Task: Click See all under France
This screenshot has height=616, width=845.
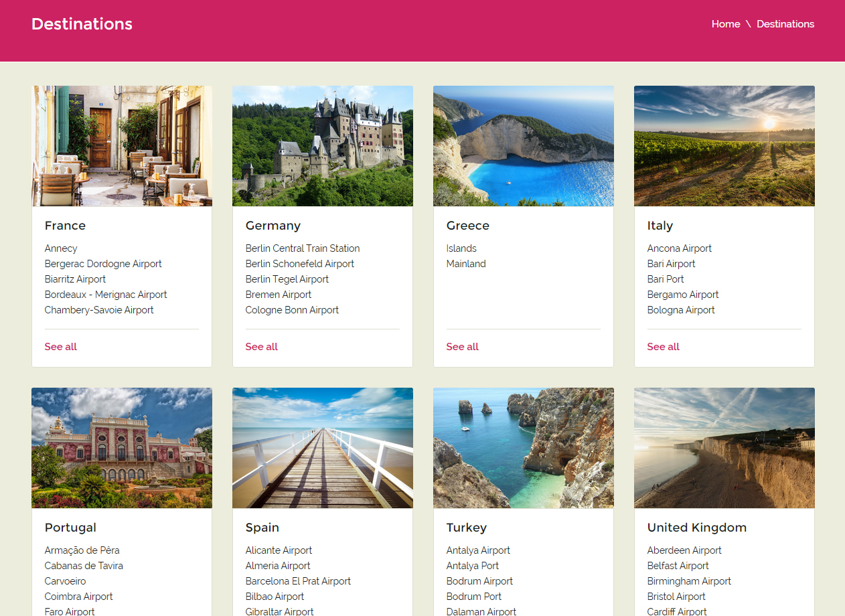Action: tap(61, 347)
